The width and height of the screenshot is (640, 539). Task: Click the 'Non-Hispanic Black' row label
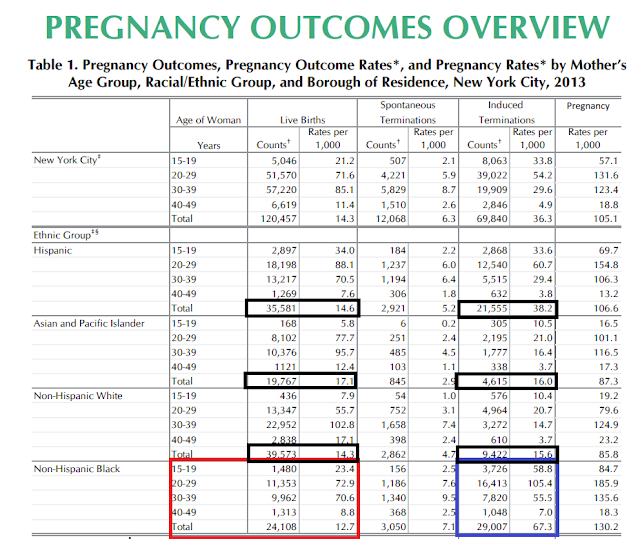coord(77,469)
